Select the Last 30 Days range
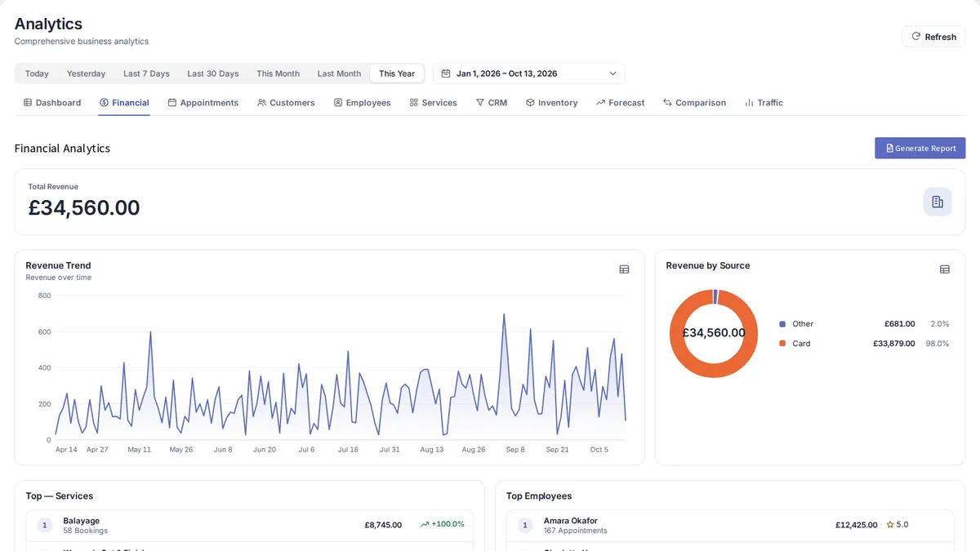This screenshot has width=980, height=551. point(213,73)
